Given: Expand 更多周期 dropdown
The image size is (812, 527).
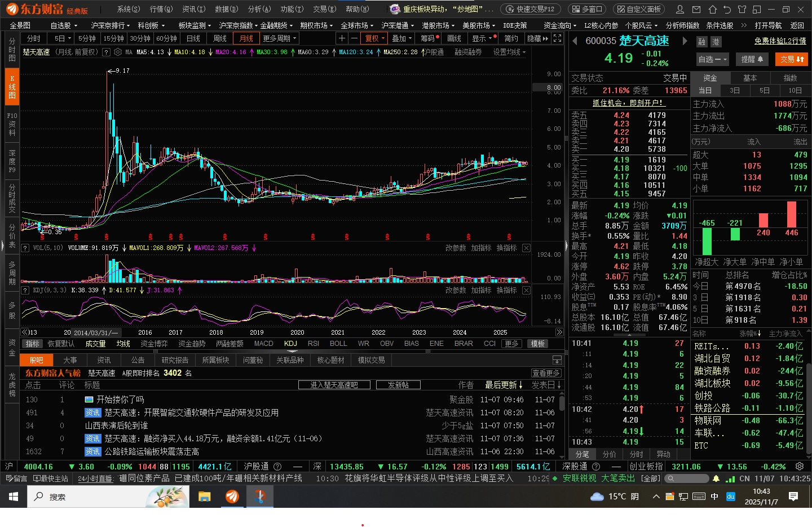Looking at the screenshot, I should coord(280,38).
